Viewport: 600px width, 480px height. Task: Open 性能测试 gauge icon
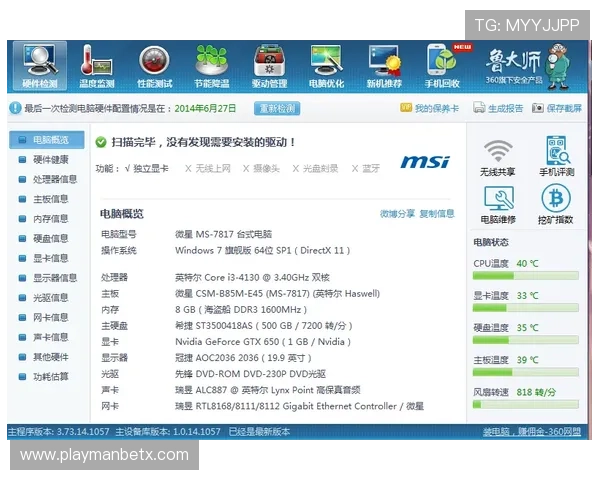(x=155, y=65)
